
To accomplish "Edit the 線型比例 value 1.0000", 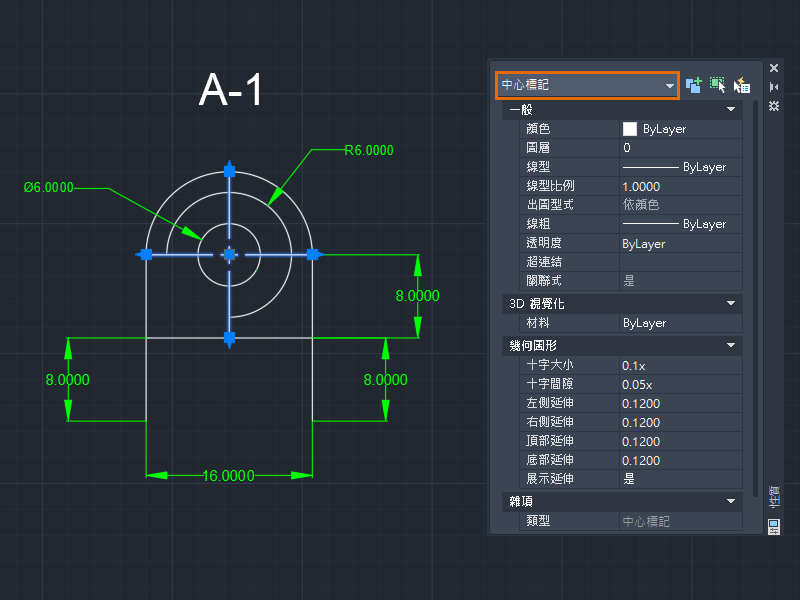I will [x=681, y=186].
